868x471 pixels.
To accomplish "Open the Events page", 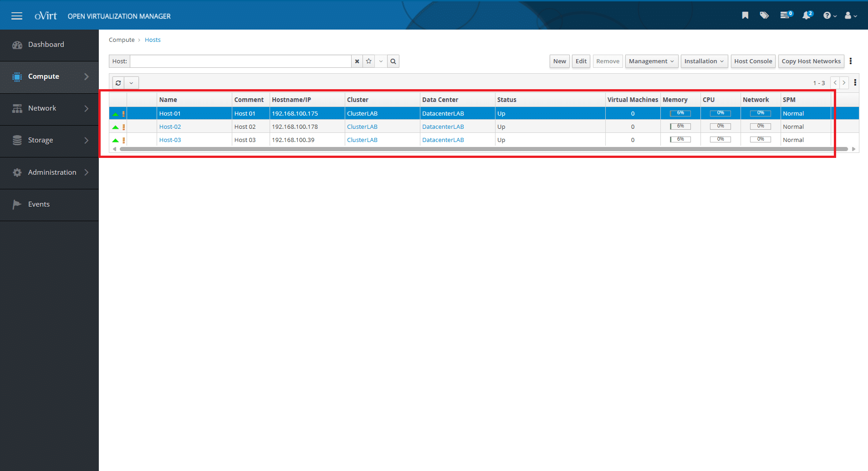I will coord(49,204).
